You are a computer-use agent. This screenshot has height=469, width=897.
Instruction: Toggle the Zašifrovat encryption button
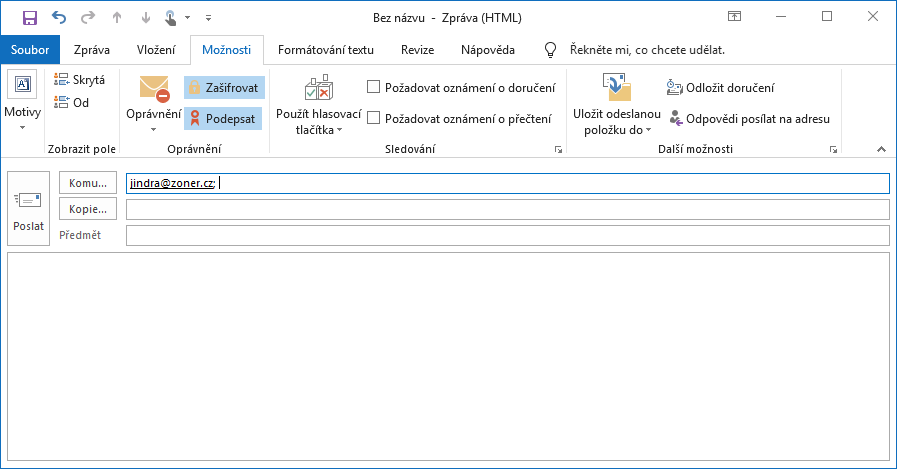pyautogui.click(x=224, y=88)
